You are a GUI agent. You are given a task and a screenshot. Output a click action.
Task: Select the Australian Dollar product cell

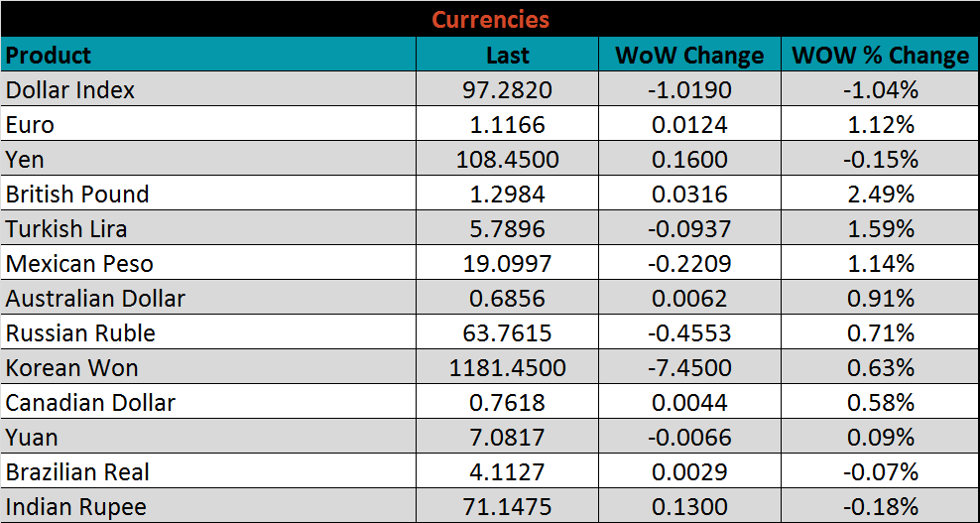pyautogui.click(x=95, y=299)
